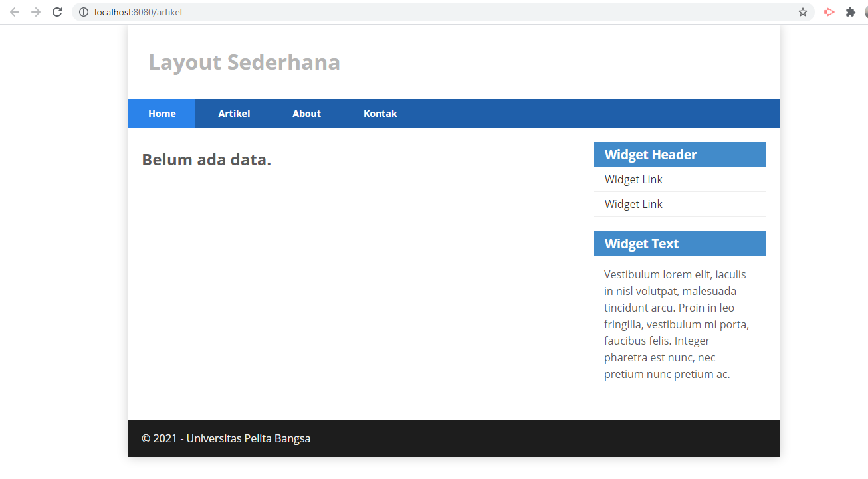Click the Widget Header panel title
The image size is (868, 479).
tap(650, 154)
